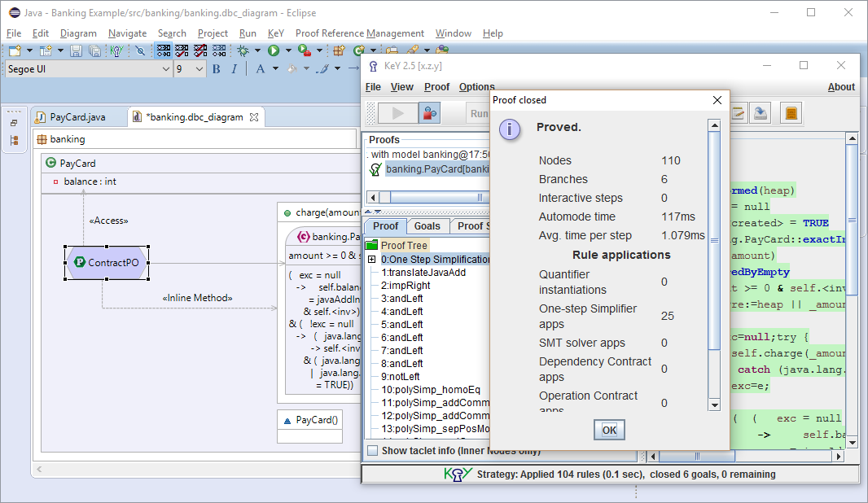868x503 pixels.
Task: Click the statistics scrollbar down arrow in dialog
Action: 715,405
